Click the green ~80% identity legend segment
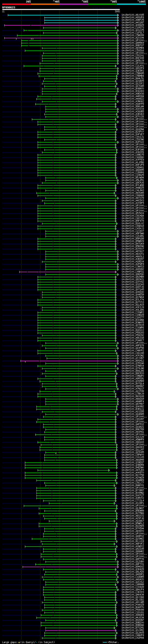Screen dimensions: 148x644 point(103,4)
